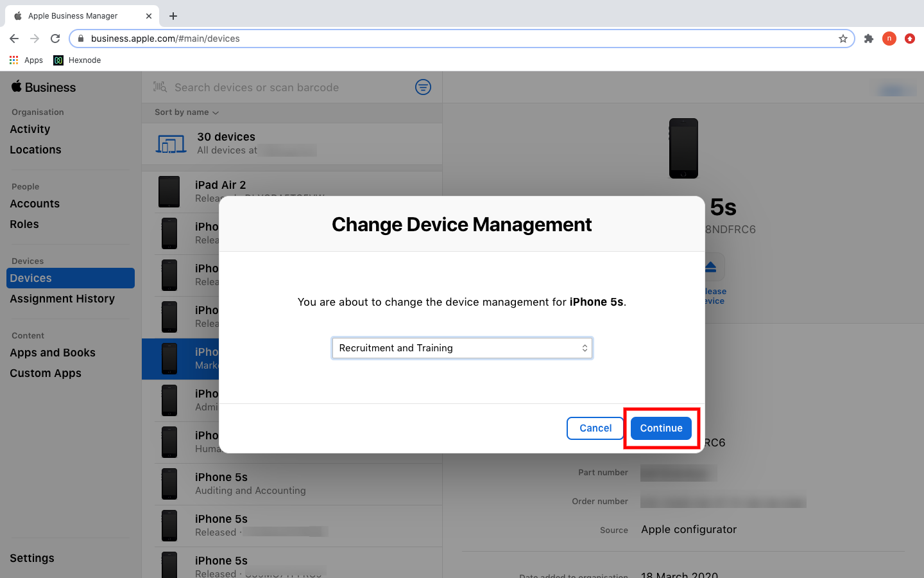
Task: Open the Hexnode bookmark
Action: click(x=77, y=60)
